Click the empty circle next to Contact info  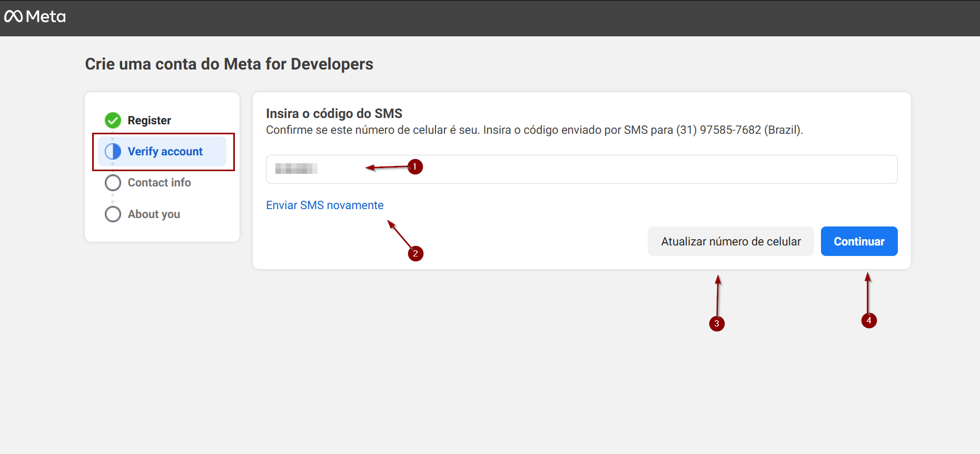pos(113,183)
